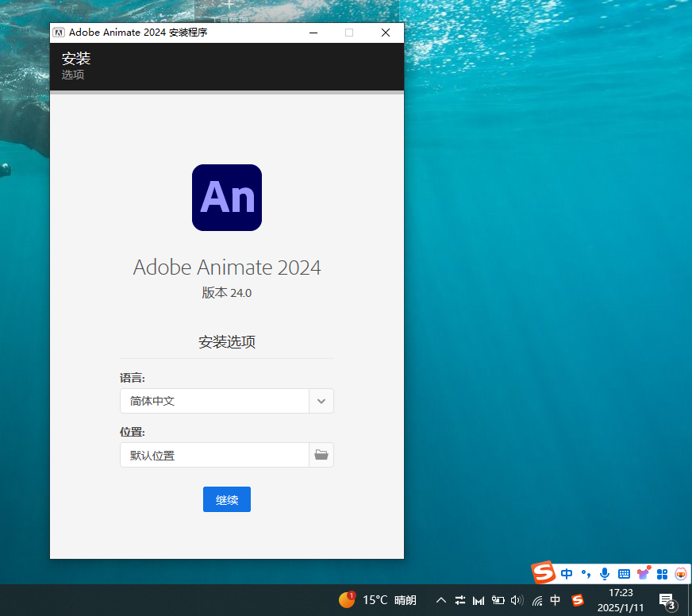Open the Wi-Fi network tray icon

pyautogui.click(x=536, y=600)
